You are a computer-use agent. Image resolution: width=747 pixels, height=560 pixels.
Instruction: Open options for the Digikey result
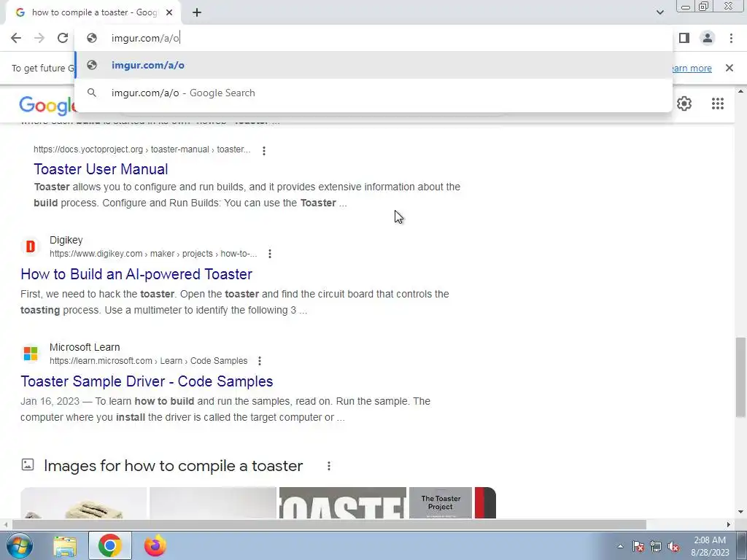270,254
